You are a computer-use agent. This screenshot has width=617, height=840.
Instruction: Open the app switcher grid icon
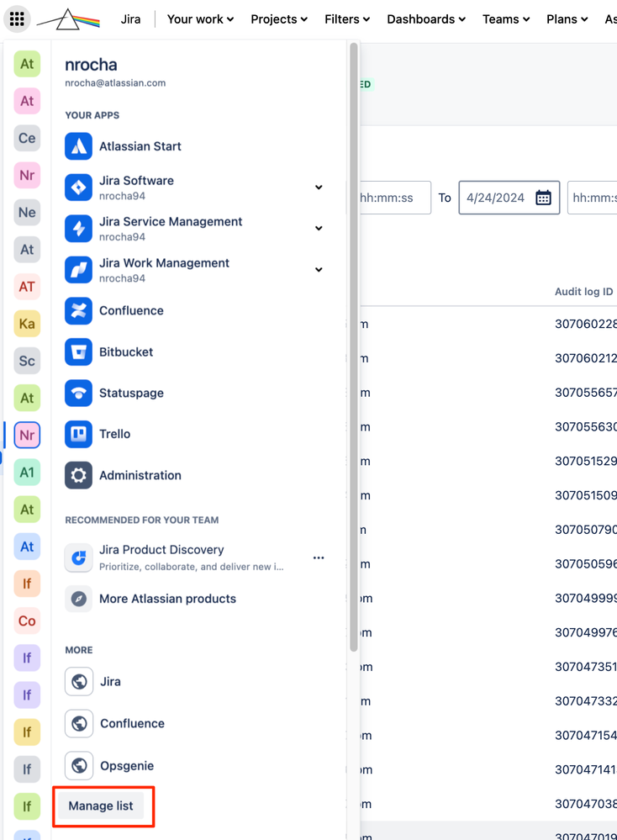click(17, 19)
